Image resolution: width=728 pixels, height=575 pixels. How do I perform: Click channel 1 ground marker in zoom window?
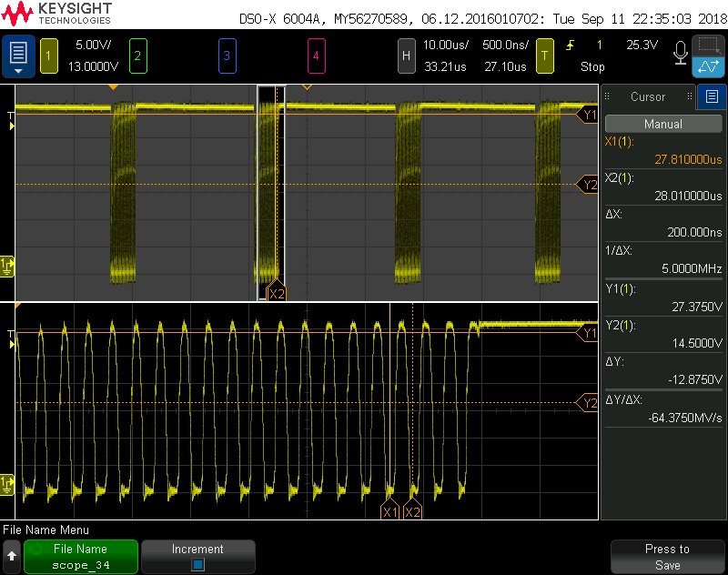tap(7, 485)
